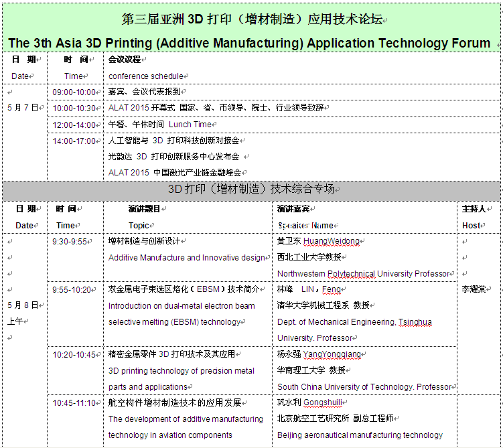Screen dimensions: 503x448
Task: Click the 9:30-9:55 time cell
Action: (70, 242)
